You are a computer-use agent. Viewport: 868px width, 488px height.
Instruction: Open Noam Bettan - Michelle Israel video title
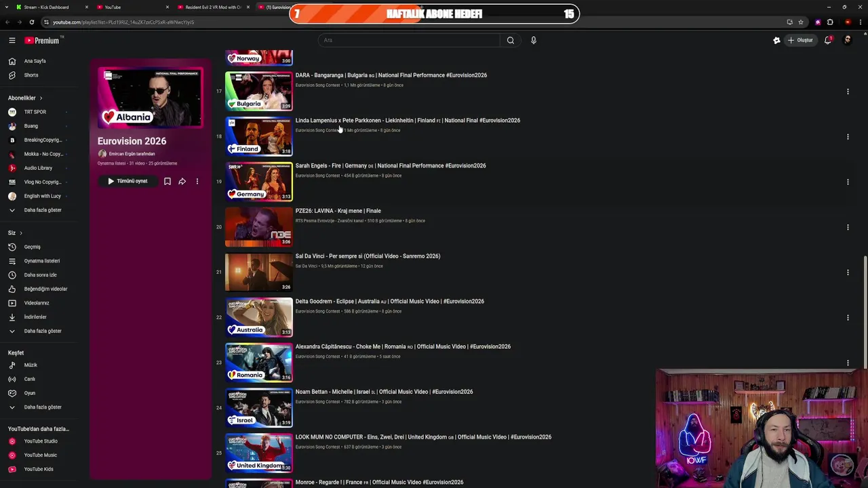(x=384, y=392)
